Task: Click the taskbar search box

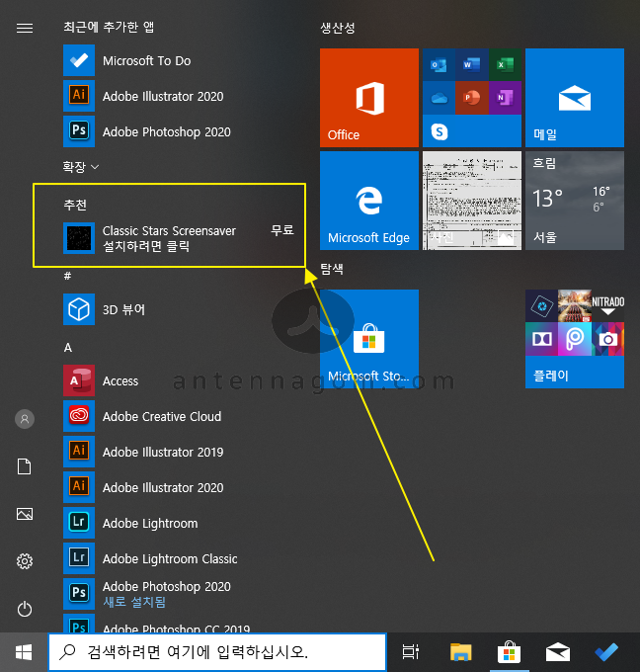Action: point(217,652)
